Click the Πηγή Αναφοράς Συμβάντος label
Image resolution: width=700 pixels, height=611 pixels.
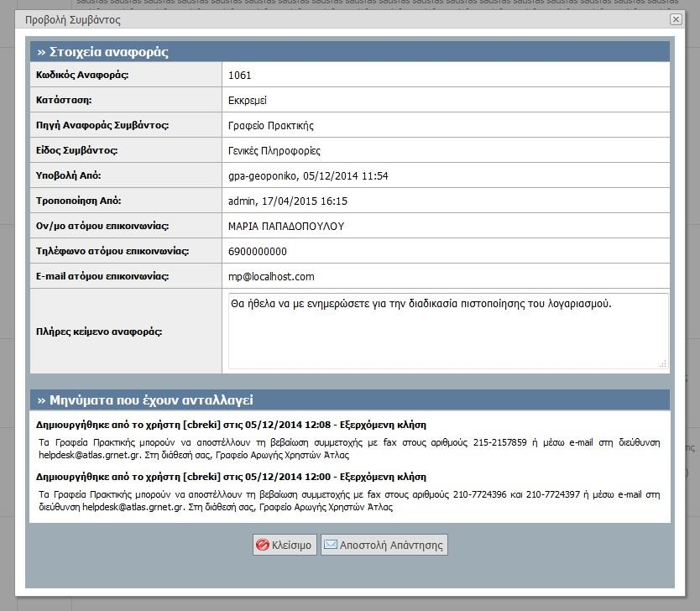[102, 125]
